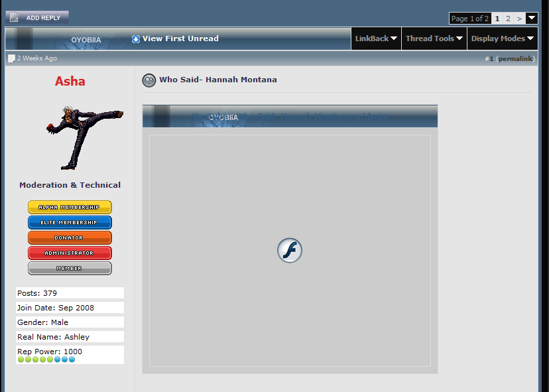This screenshot has width=549, height=392.
Task: Click the 2 Weeks Ago timestamp
Action: tap(37, 58)
